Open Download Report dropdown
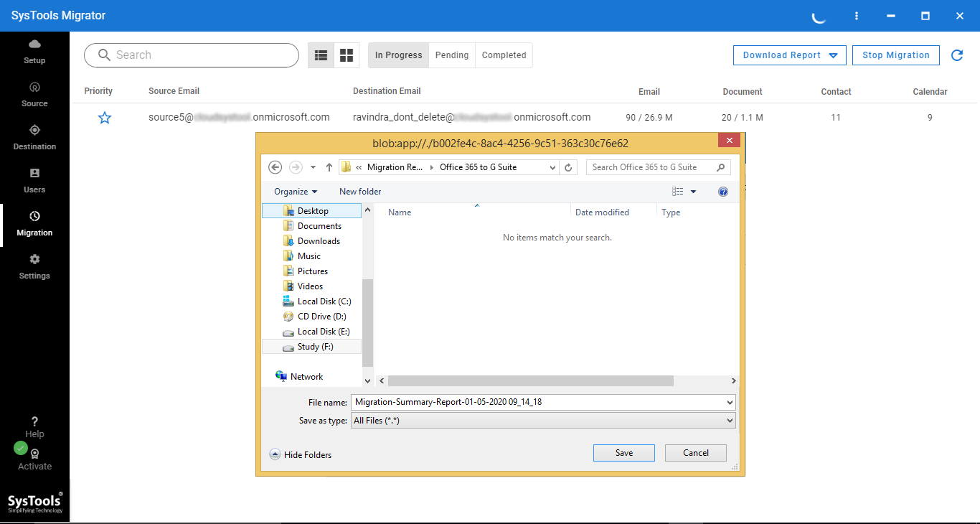 (x=790, y=55)
